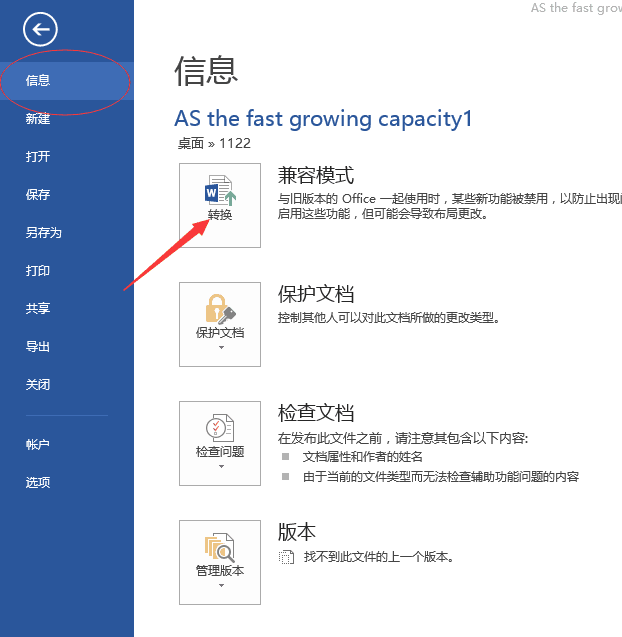
Task: Go back using the circled arrow icon
Action: coord(40,29)
